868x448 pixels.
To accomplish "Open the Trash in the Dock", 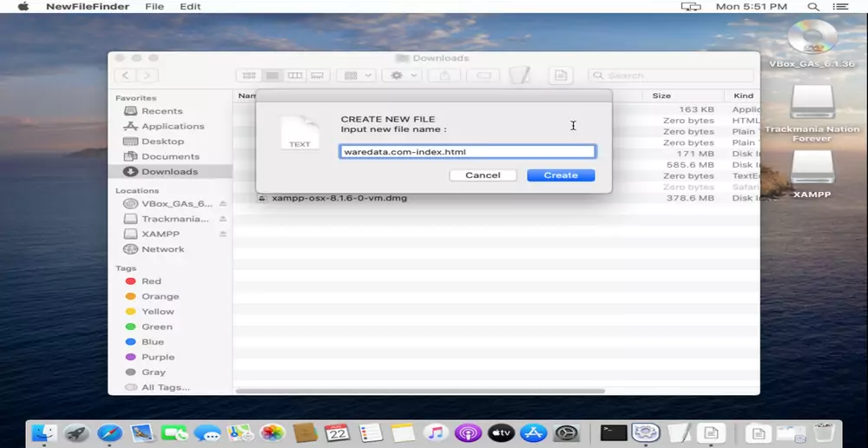I will (x=825, y=432).
